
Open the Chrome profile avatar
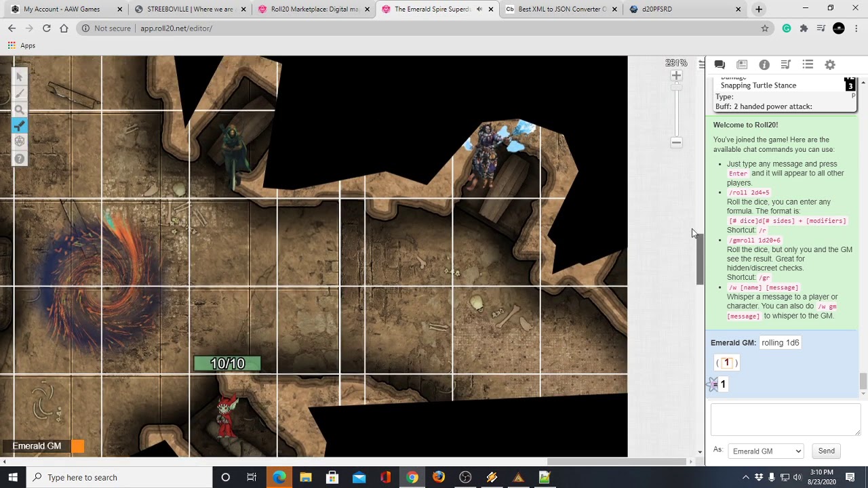coord(839,28)
